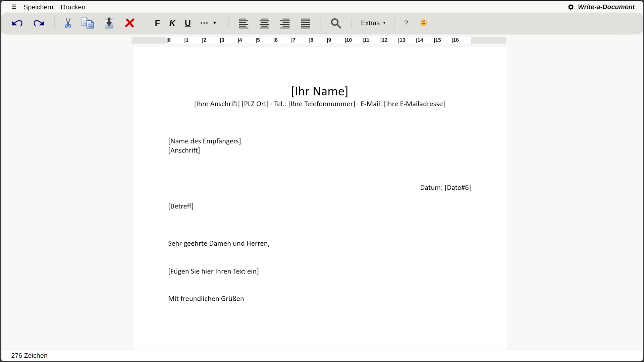This screenshot has width=644, height=362.
Task: Click the red X delete icon
Action: tap(130, 23)
